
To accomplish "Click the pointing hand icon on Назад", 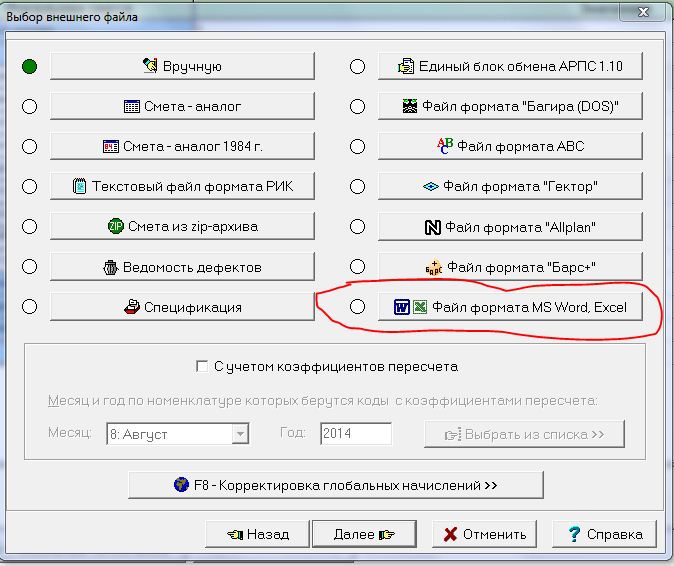I will pos(235,535).
